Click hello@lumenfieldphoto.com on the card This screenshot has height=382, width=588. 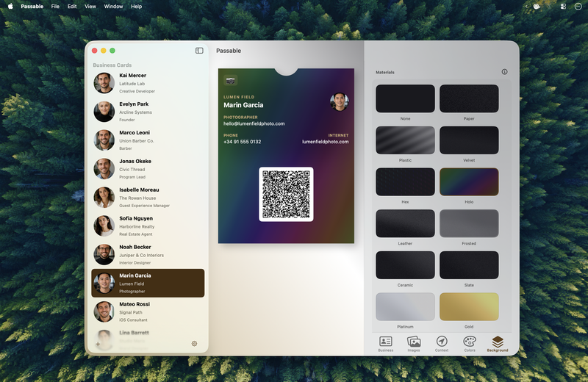point(254,123)
